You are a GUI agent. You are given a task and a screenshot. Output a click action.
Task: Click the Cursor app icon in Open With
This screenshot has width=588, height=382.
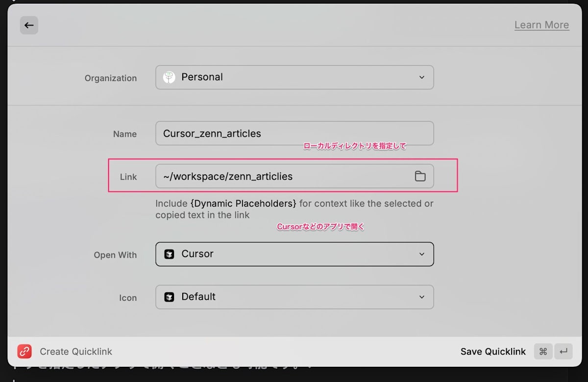[x=169, y=254]
